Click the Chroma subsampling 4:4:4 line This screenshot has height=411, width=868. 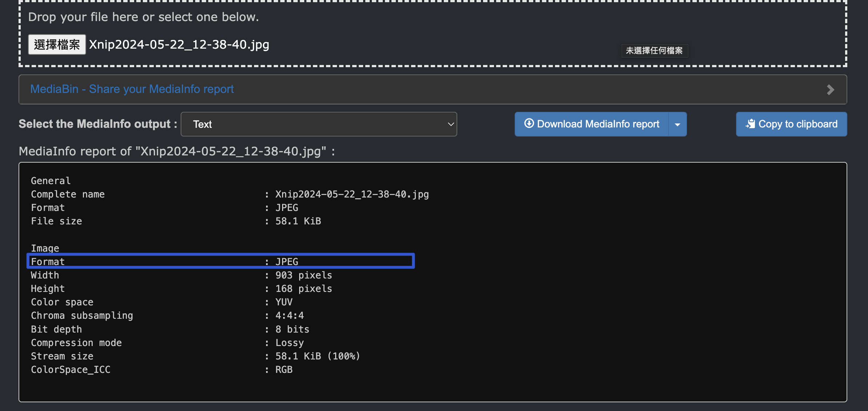(x=167, y=316)
